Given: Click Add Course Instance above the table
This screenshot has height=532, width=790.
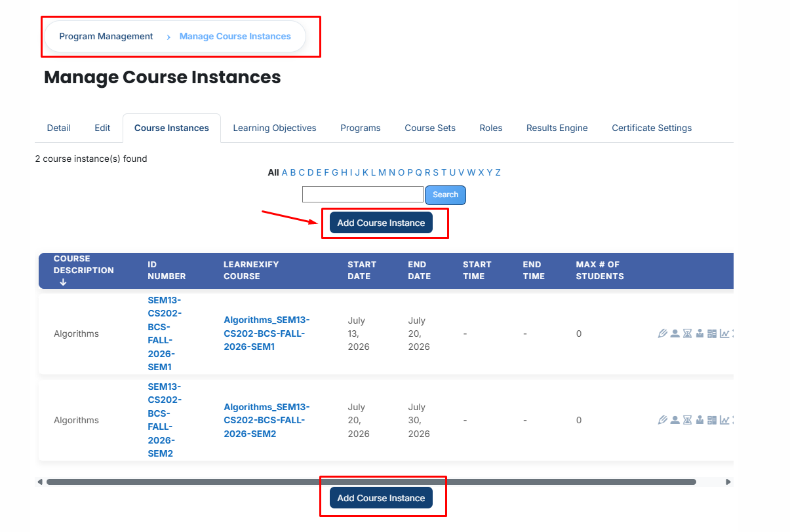Looking at the screenshot, I should (381, 223).
